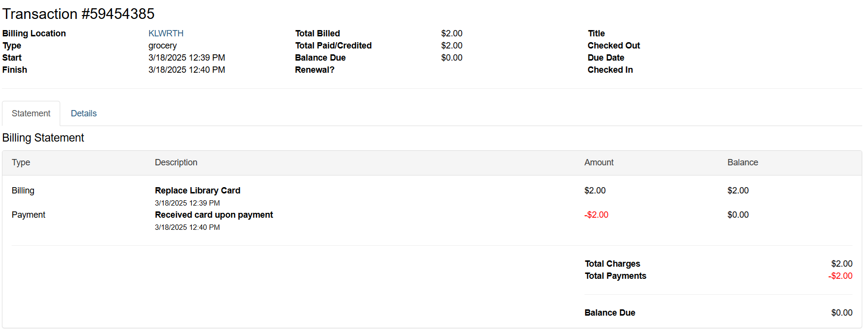
Task: Click the Type column header
Action: pyautogui.click(x=21, y=162)
